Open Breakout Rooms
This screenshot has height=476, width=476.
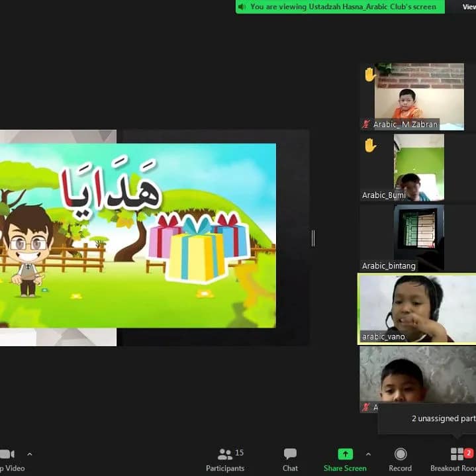point(457,454)
